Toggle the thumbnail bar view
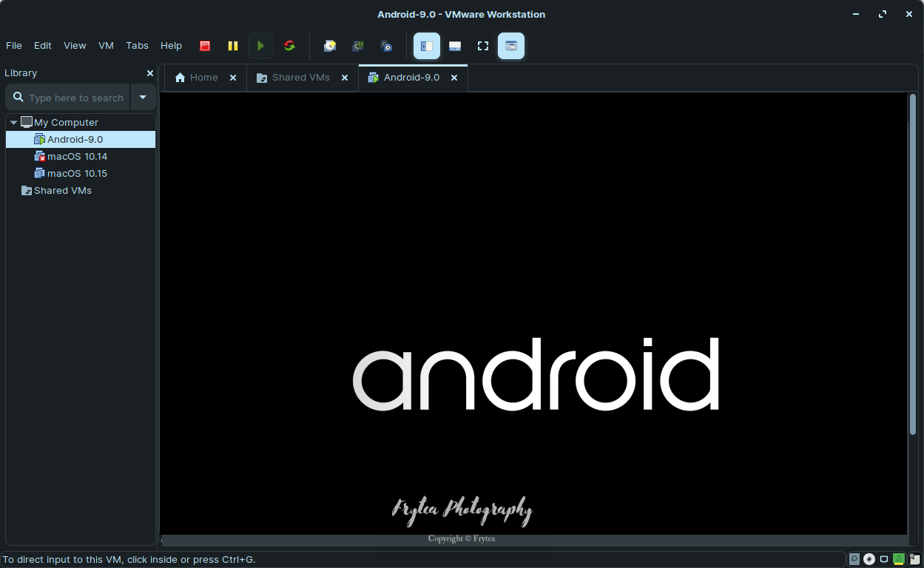 point(455,46)
